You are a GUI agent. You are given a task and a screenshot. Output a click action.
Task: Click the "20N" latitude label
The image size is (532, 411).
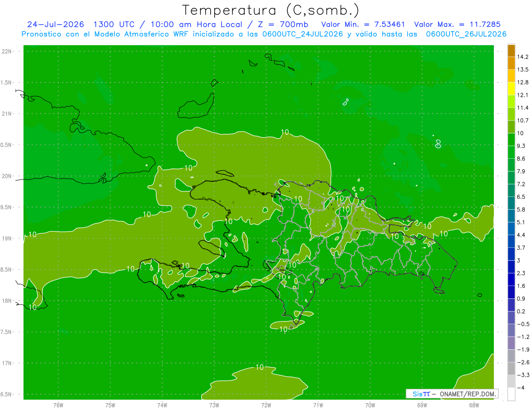pyautogui.click(x=6, y=176)
